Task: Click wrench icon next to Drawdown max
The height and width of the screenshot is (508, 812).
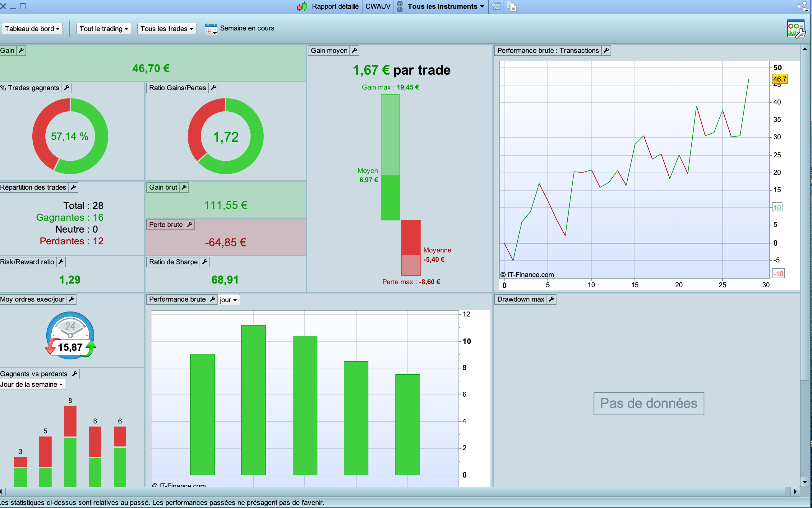Action: pos(551,299)
